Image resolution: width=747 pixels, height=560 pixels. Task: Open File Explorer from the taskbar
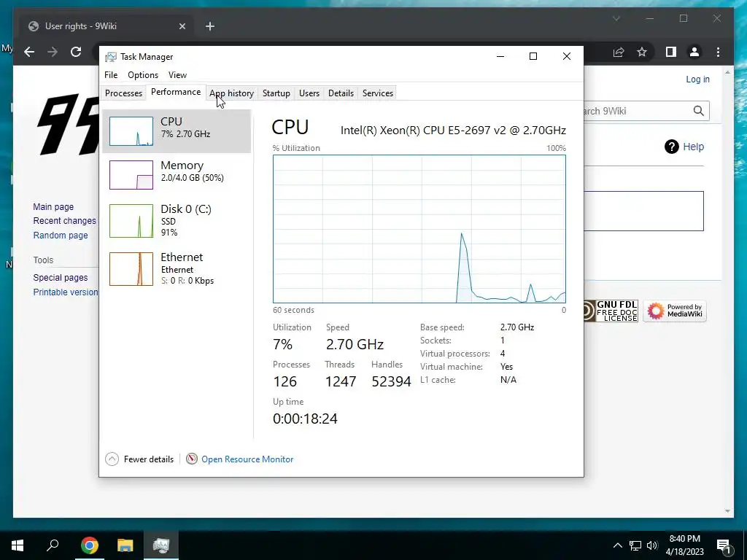click(125, 545)
